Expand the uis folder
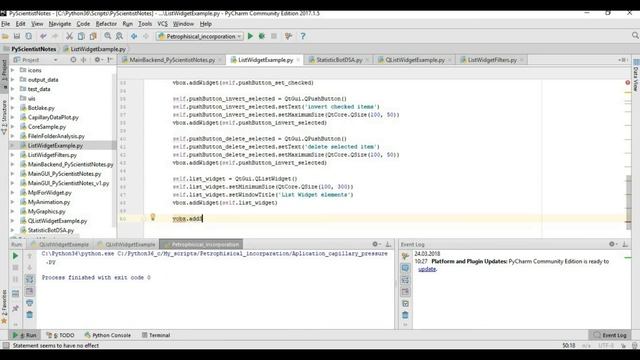The height and width of the screenshot is (360, 640). [13, 98]
